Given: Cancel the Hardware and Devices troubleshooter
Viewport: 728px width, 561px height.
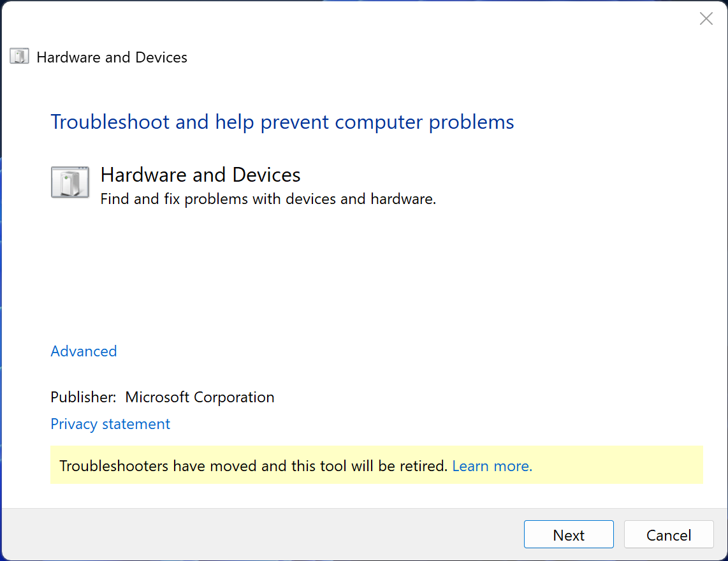Looking at the screenshot, I should [x=668, y=534].
